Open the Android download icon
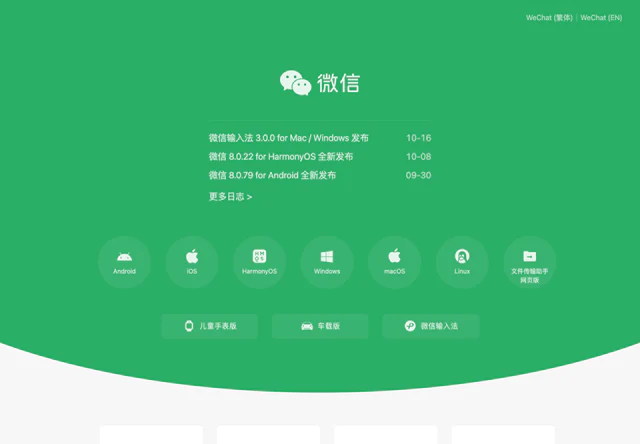The image size is (640, 444). pos(124,262)
